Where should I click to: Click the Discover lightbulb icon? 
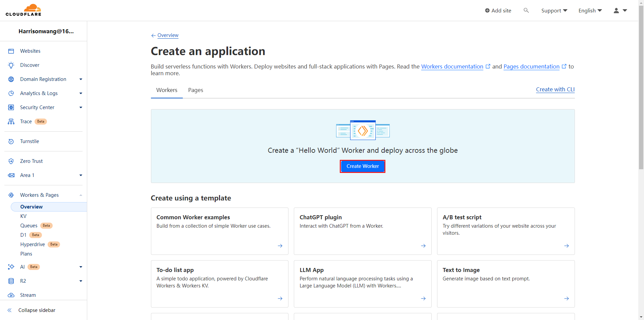point(11,65)
